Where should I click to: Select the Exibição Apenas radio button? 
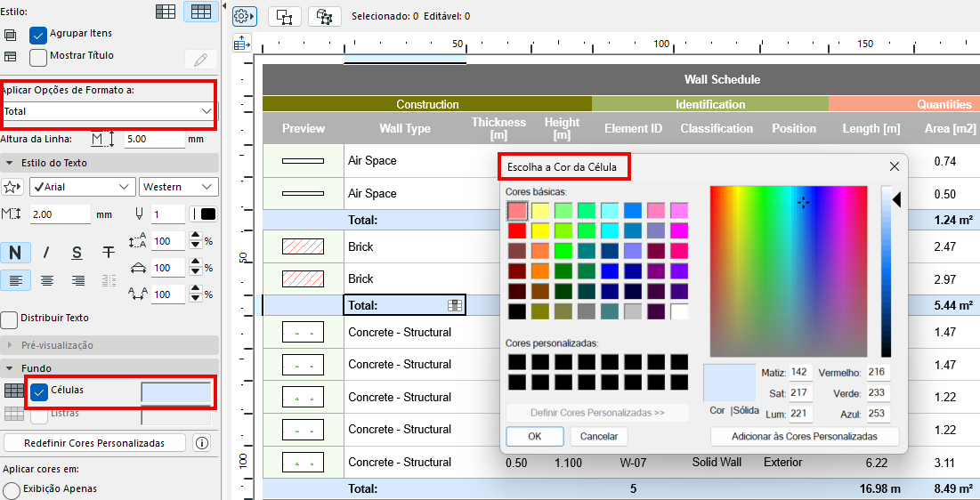(x=12, y=490)
